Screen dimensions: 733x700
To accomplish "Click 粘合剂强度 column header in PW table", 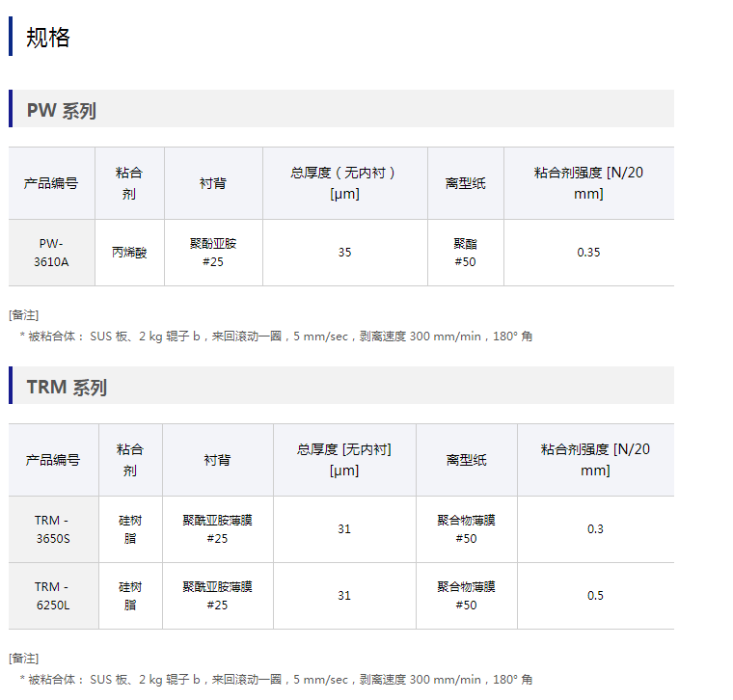I will point(588,183).
